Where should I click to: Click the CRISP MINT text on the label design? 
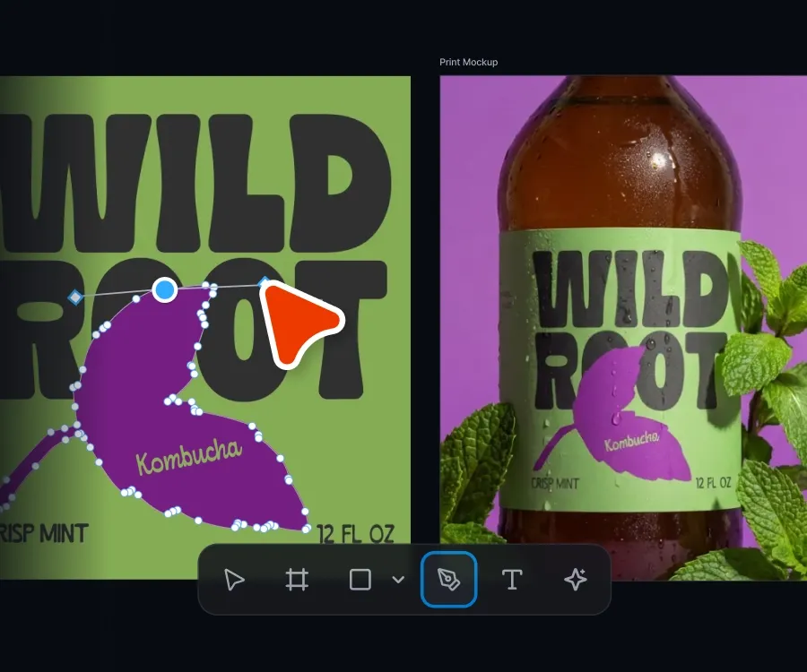(44, 534)
